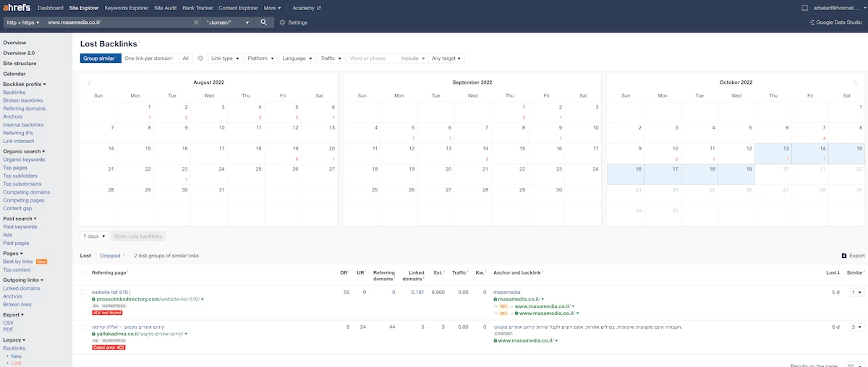Image resolution: width=868 pixels, height=367 pixels.
Task: Click Show Lost backlinks button
Action: pyautogui.click(x=138, y=236)
